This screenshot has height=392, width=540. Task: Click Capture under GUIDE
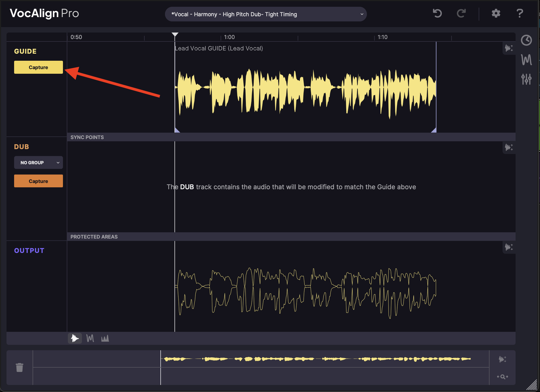[38, 67]
